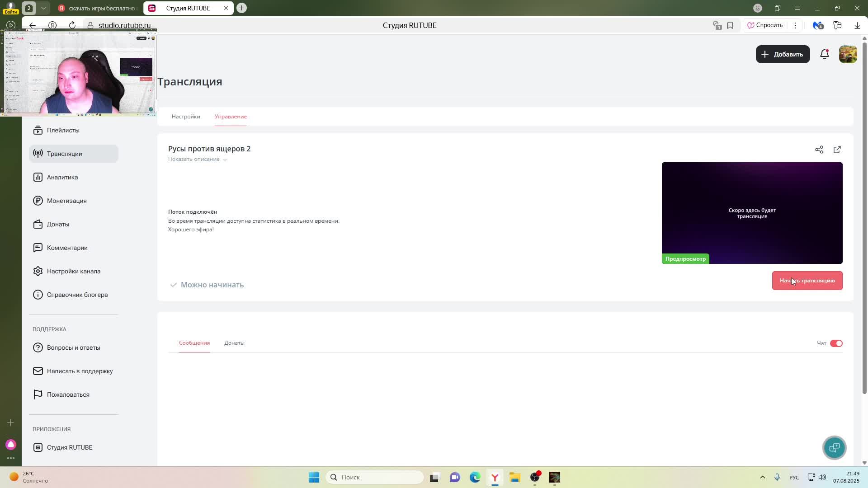
Task: Open Настройки канала in the sidebar
Action: coord(73,271)
